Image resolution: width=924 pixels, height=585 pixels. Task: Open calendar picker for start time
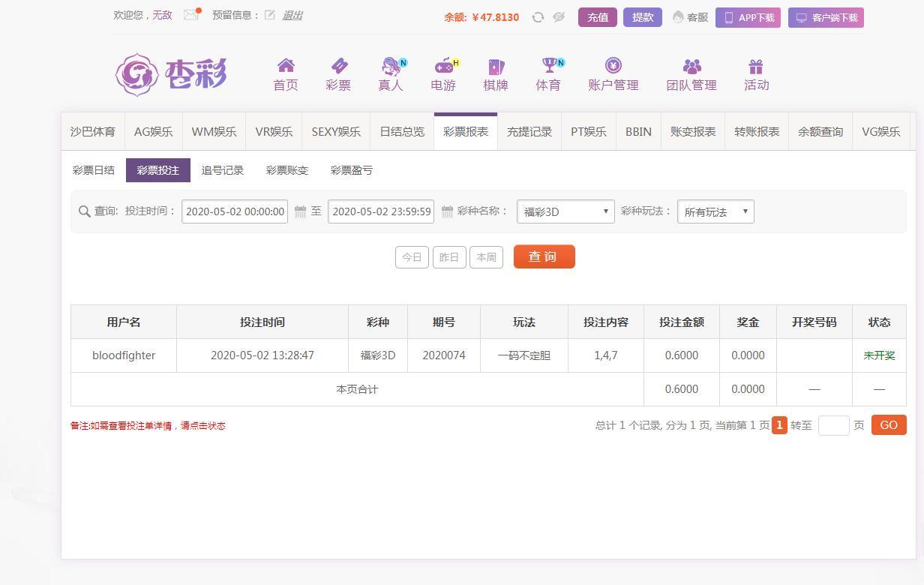pos(300,211)
